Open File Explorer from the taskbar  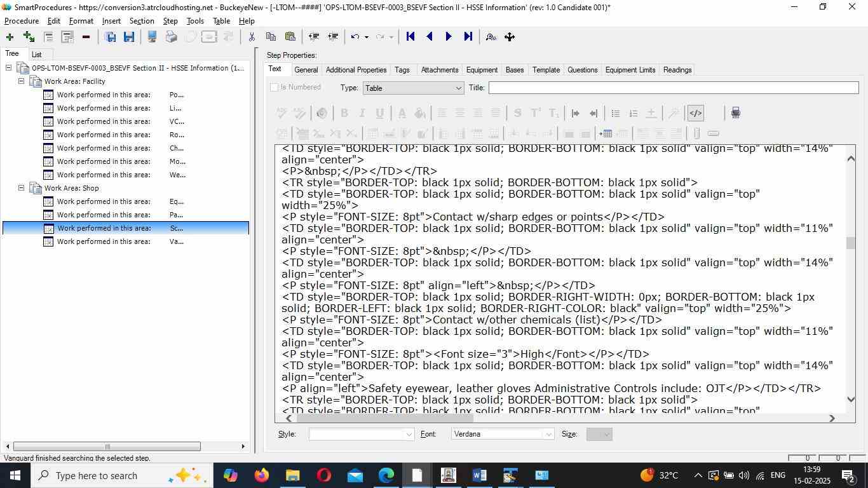point(292,475)
